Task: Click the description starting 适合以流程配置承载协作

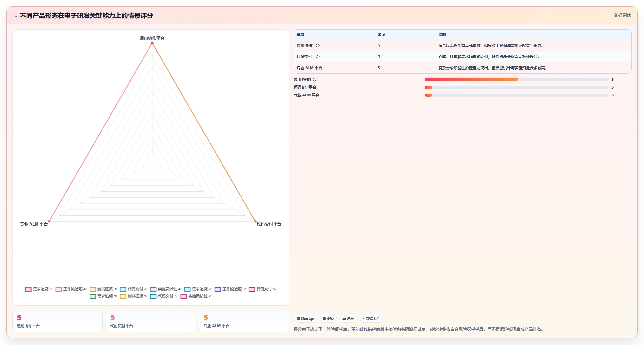Action: tap(491, 46)
